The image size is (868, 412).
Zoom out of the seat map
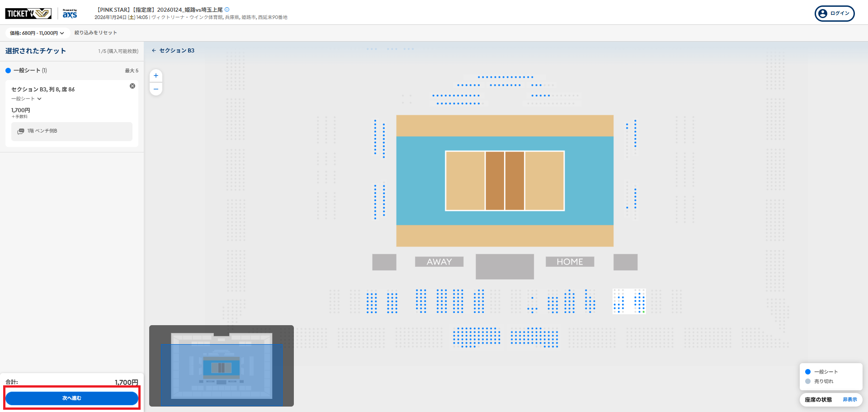tap(156, 89)
